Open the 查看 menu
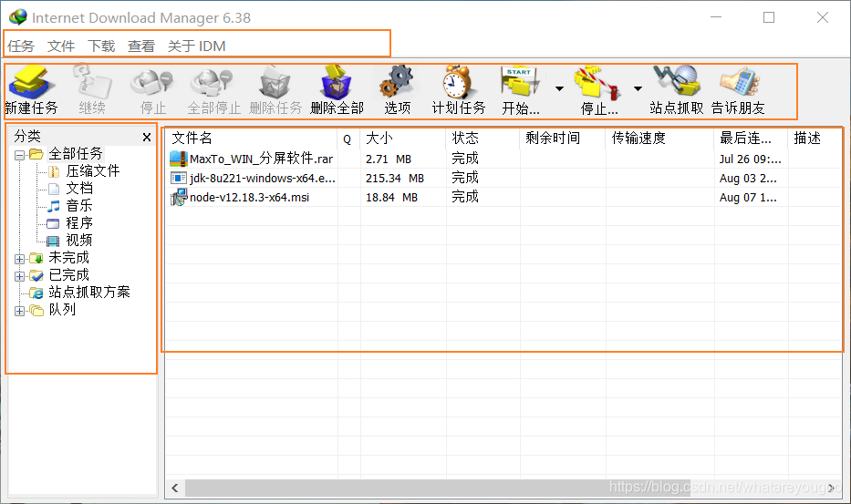 coord(141,46)
